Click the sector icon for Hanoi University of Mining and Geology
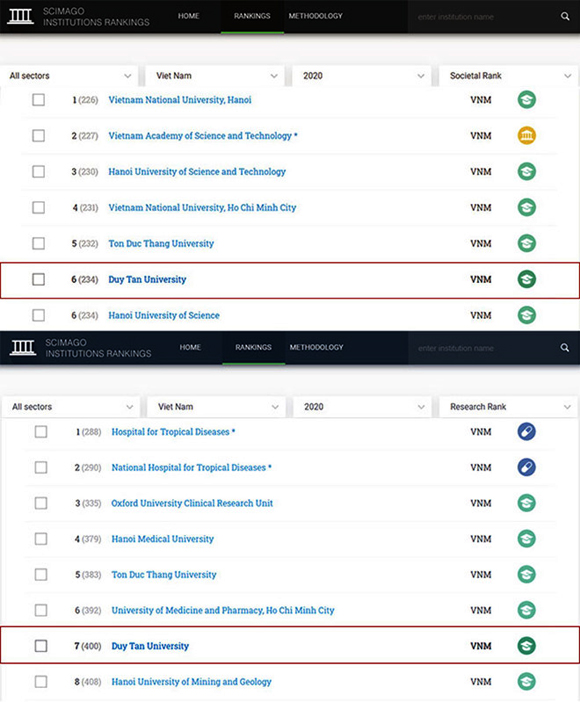Image resolution: width=580 pixels, height=702 pixels. point(527,681)
